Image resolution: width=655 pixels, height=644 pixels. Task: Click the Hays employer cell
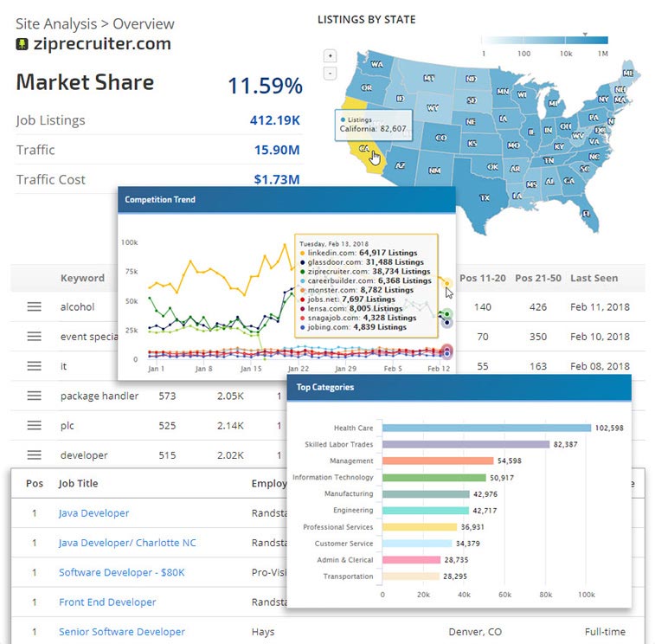[263, 632]
